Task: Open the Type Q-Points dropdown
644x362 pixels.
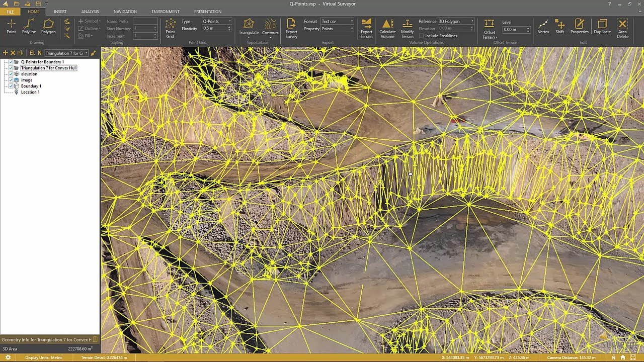Action: (217, 21)
